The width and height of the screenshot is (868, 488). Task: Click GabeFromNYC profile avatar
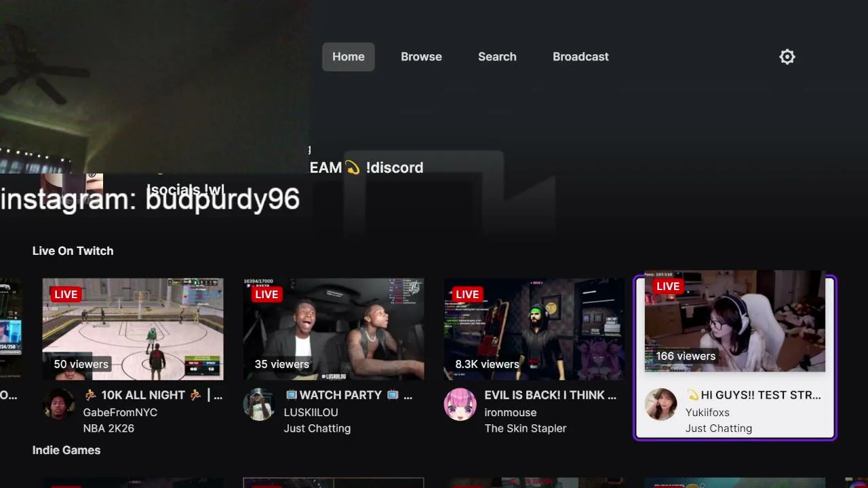[x=59, y=405]
